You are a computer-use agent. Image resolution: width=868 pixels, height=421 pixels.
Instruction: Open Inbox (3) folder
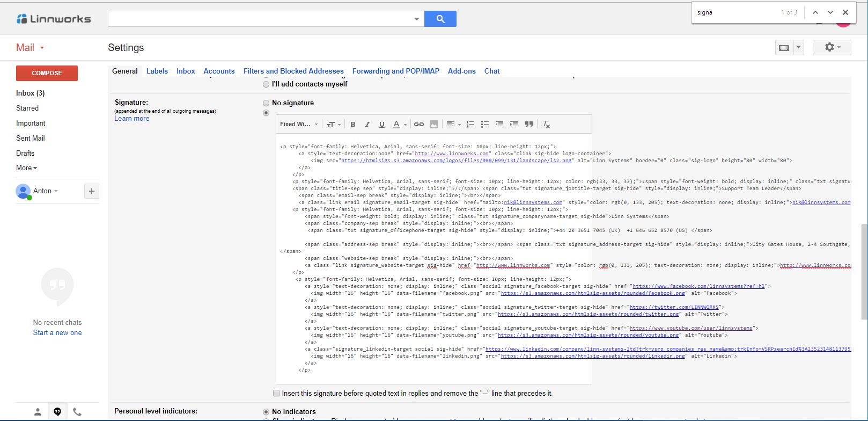click(31, 93)
